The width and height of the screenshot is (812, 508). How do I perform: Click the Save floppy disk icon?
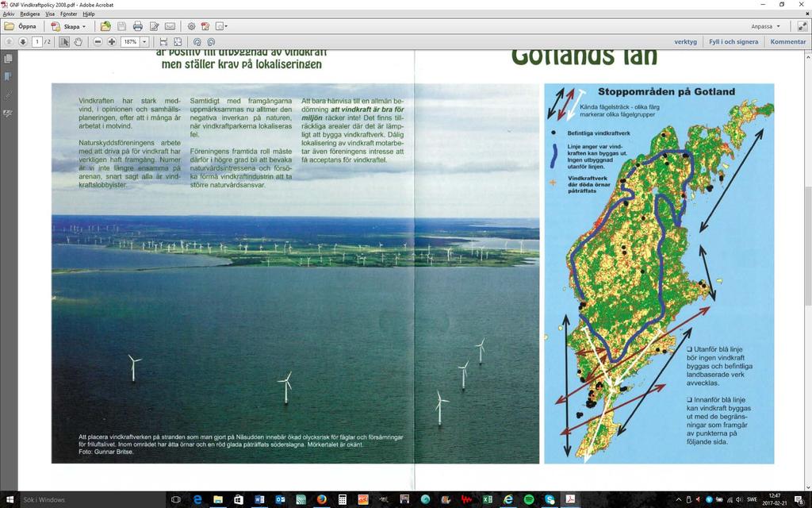[x=121, y=26]
